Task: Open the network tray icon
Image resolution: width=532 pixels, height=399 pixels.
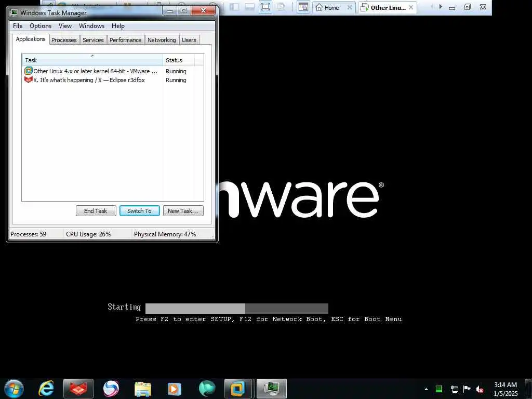Action: (454, 389)
